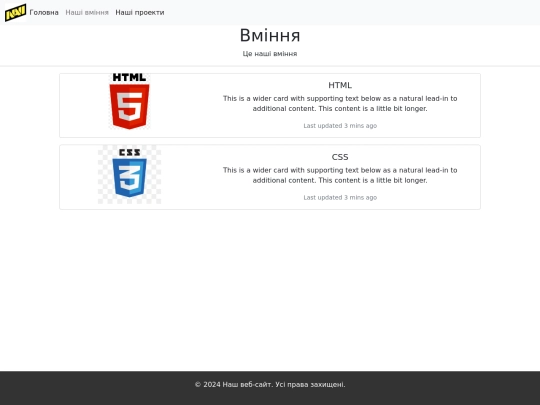Click the CSS3 logo image
The image size is (540, 405).
[x=129, y=174]
